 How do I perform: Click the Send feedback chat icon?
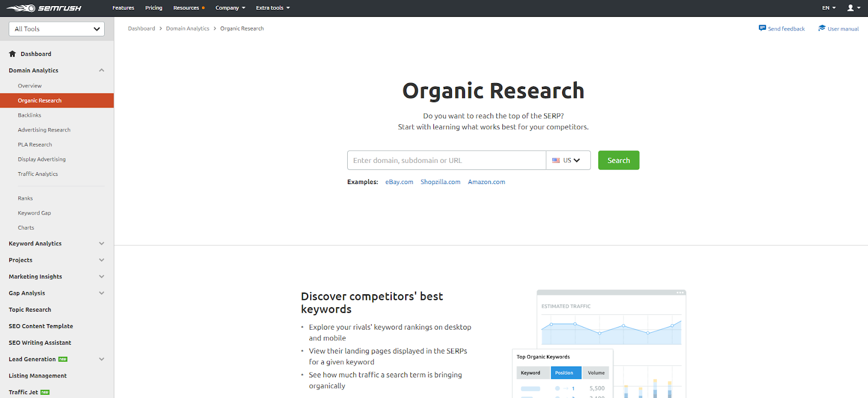coord(762,28)
